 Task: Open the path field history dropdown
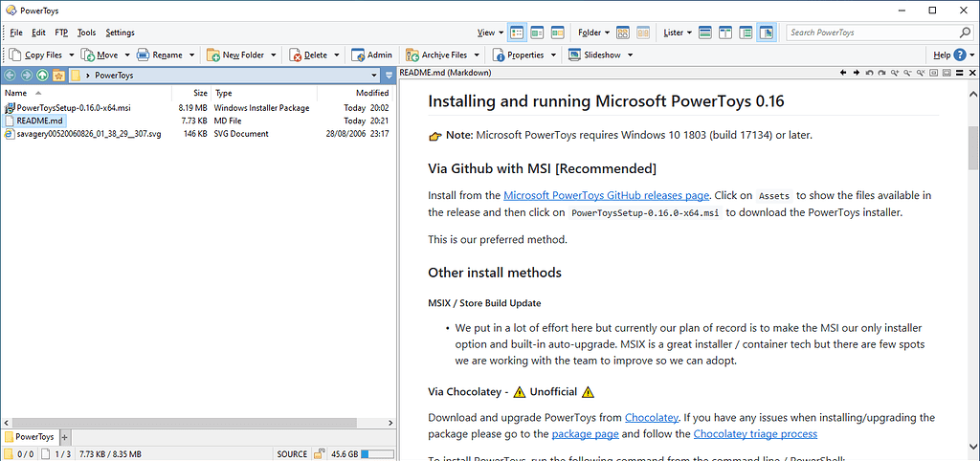[374, 76]
